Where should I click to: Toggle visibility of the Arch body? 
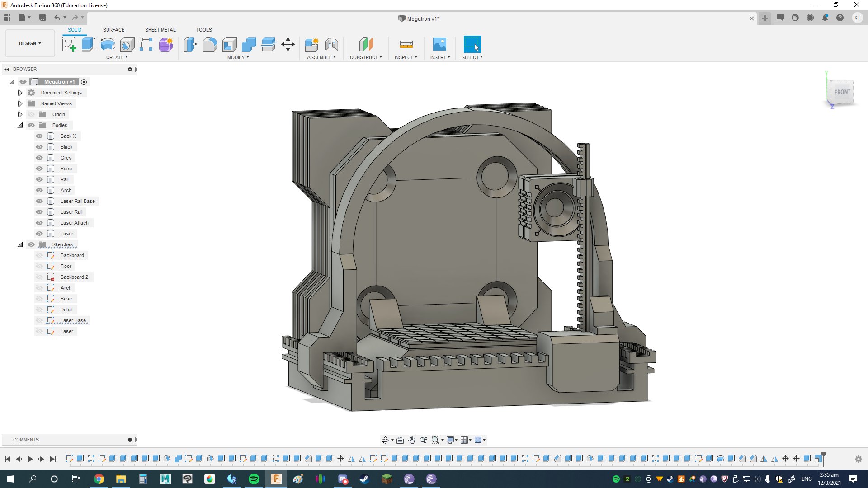(39, 190)
